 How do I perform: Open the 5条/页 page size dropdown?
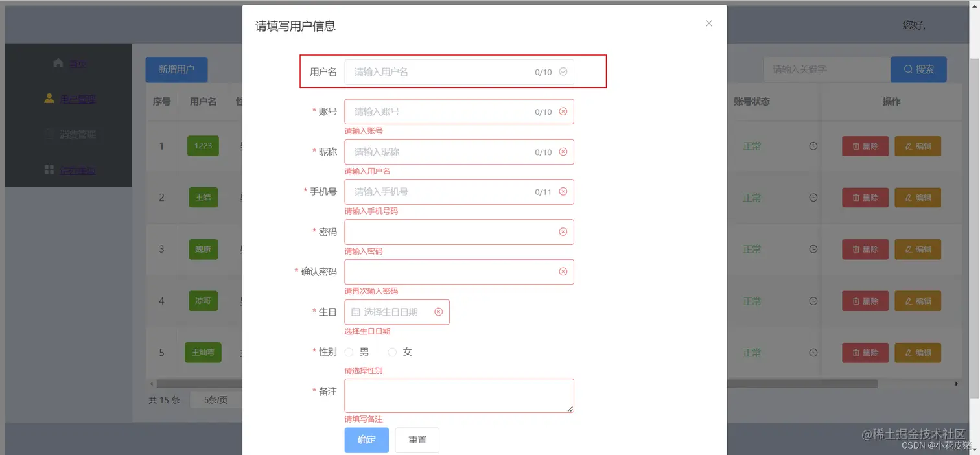click(217, 400)
